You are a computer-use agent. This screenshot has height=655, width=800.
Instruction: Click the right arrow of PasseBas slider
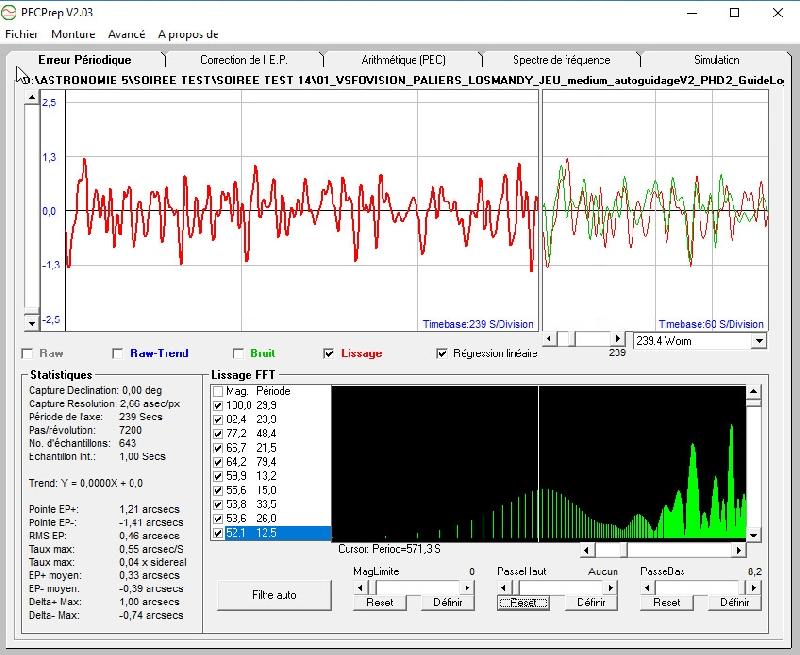click(754, 588)
